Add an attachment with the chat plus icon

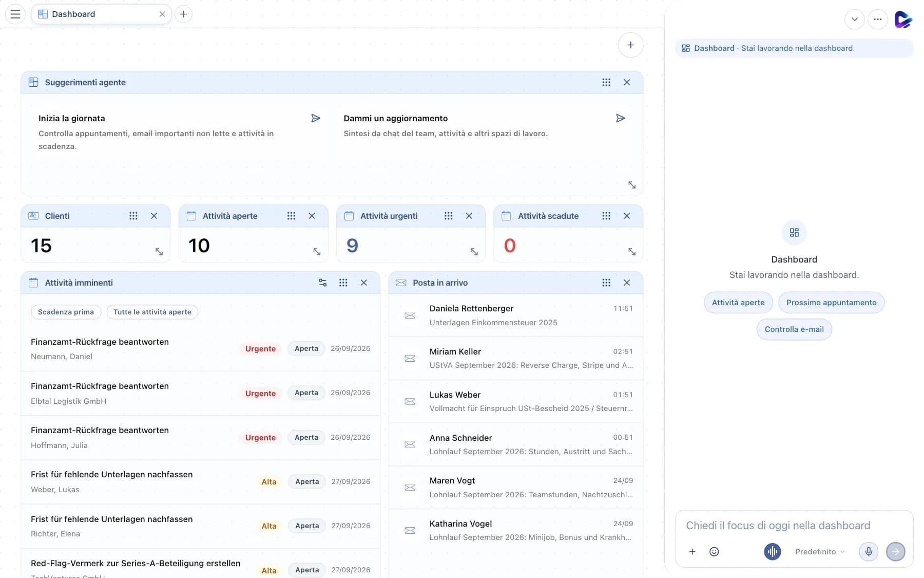click(692, 552)
